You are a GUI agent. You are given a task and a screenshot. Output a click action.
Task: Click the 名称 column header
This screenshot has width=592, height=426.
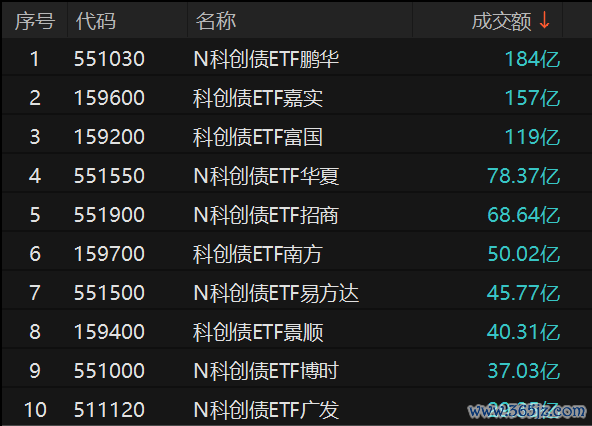tap(216, 21)
